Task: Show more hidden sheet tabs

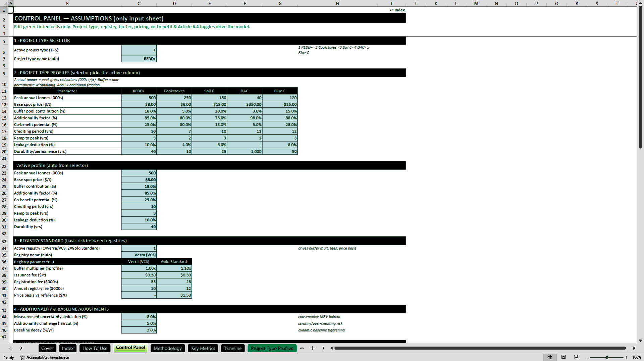Action: (302, 348)
